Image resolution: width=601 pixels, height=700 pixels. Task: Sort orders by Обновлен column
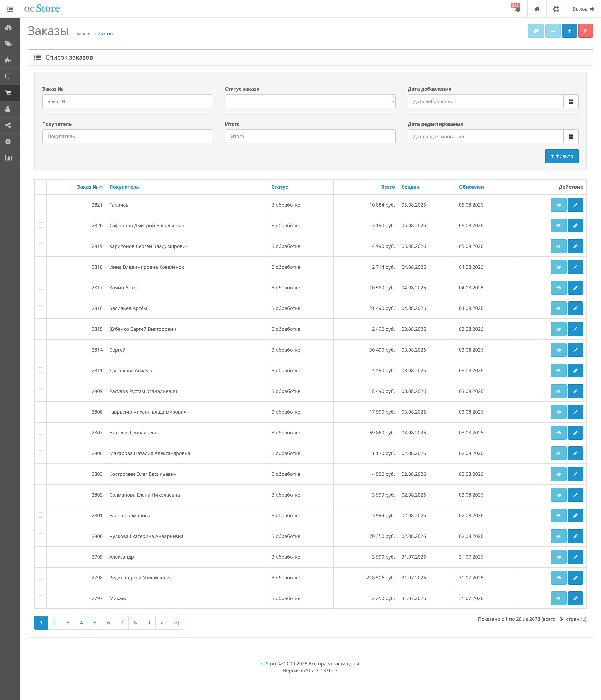point(471,187)
